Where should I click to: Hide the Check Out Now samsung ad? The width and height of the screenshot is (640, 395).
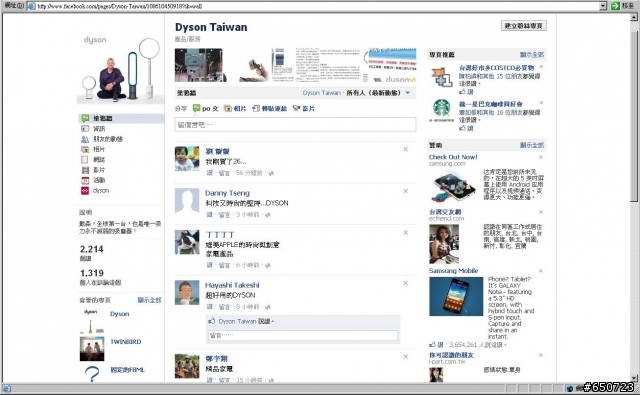(x=541, y=157)
